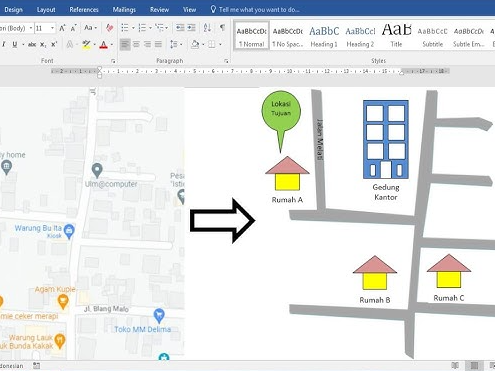Open text highlight color dropdown arrow
The width and height of the screenshot is (495, 371).
click(95, 44)
